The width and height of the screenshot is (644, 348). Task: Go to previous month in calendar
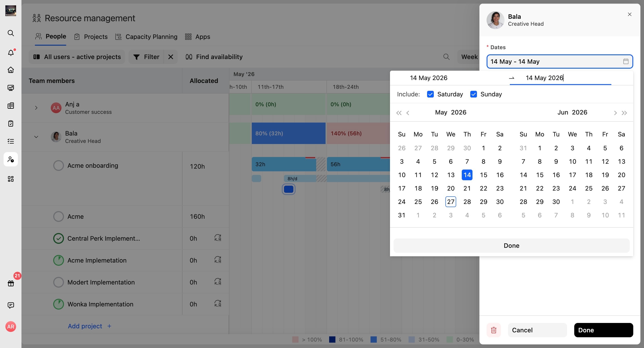tap(408, 113)
